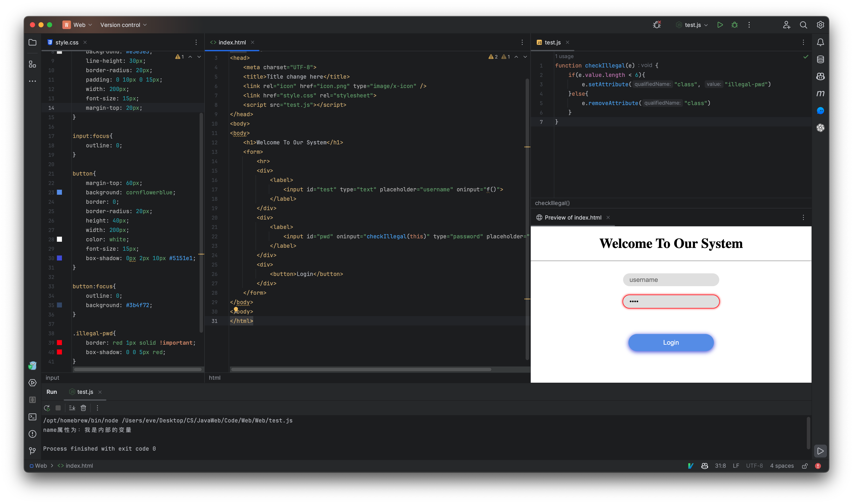
Task: Switch to the index.html tab
Action: 232,42
